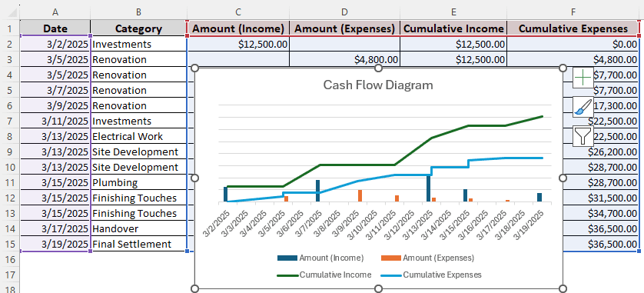644x293 pixels.
Task: Select column F header
Action: coord(573,12)
